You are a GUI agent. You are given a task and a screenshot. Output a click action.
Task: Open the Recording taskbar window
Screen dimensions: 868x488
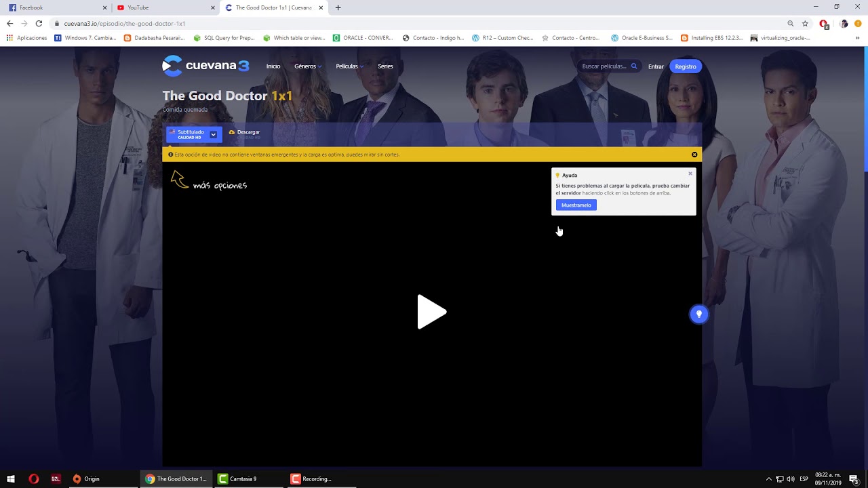(321, 479)
